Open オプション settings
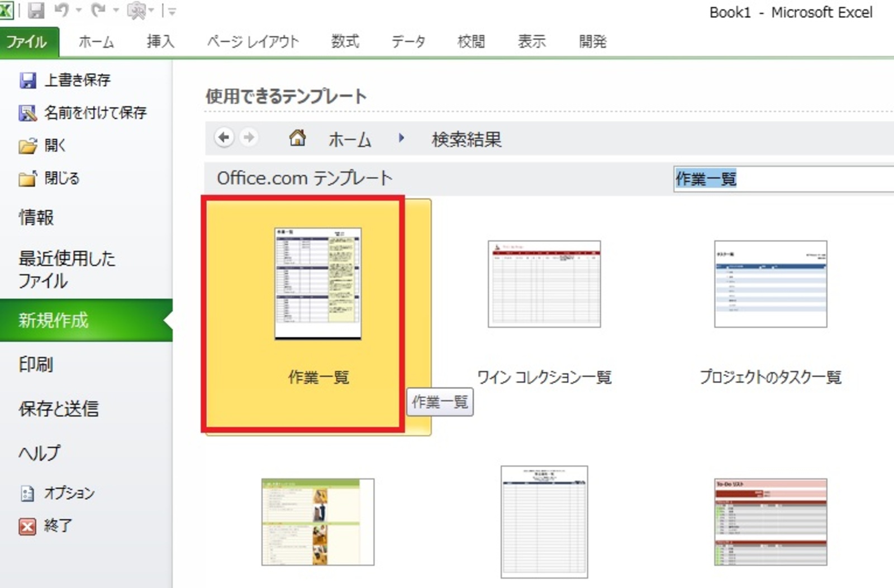This screenshot has width=894, height=588. pos(69,493)
